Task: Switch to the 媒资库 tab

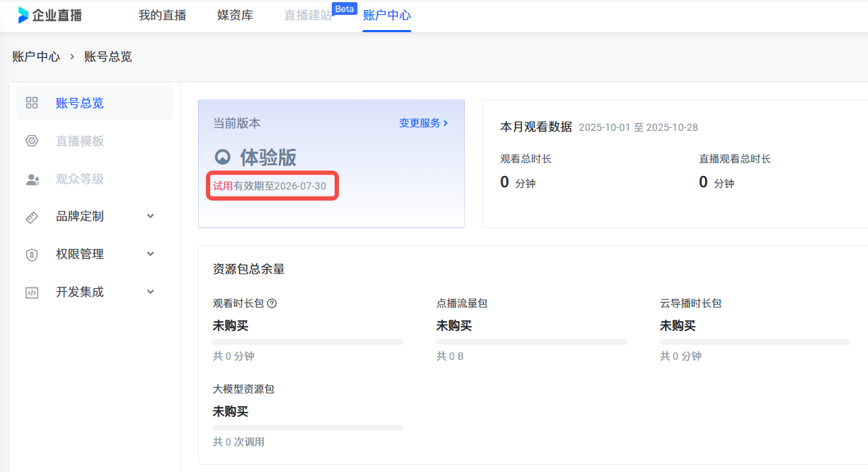Action: 235,15
